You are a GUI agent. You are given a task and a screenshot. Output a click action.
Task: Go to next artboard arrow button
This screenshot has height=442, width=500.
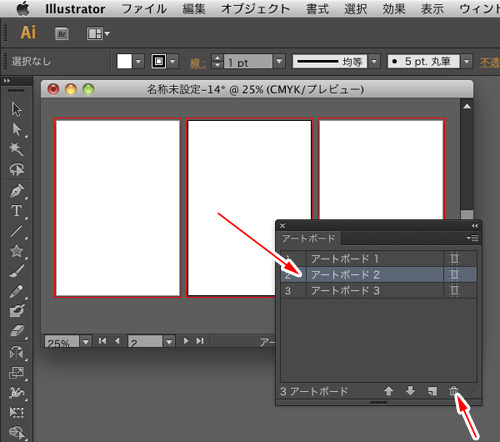click(x=186, y=341)
